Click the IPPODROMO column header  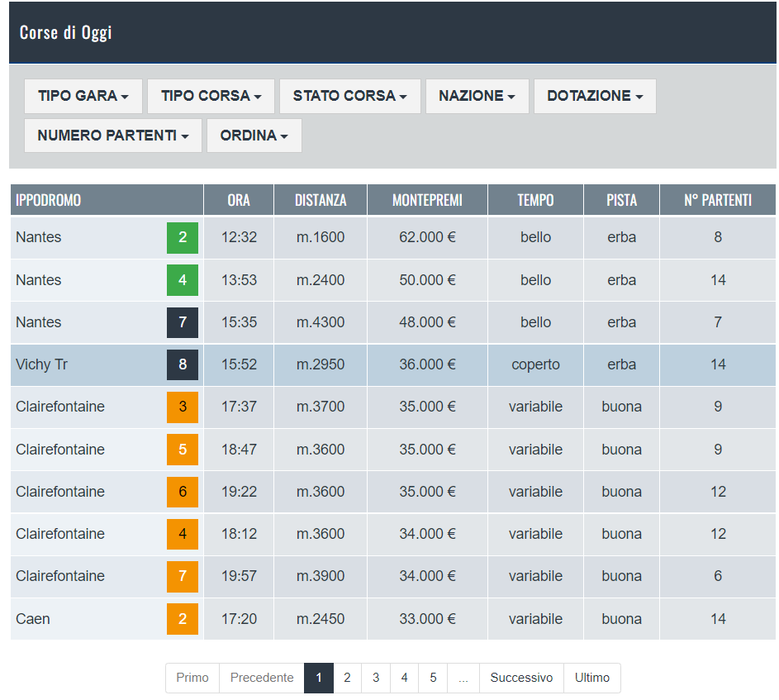tap(107, 200)
